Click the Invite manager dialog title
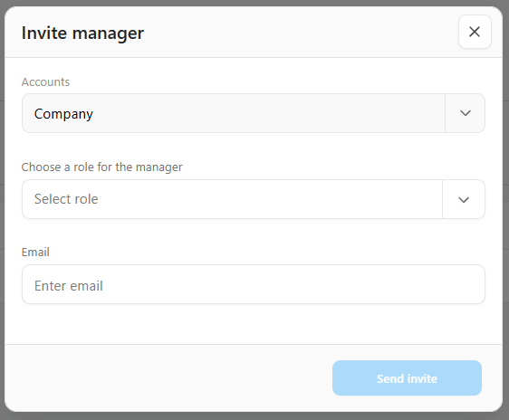This screenshot has width=509, height=420. point(82,33)
